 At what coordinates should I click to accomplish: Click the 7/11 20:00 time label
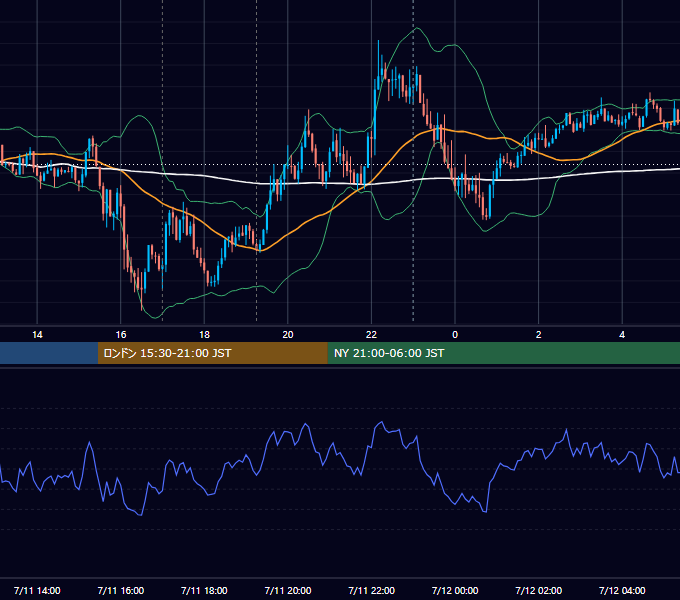[288, 590]
